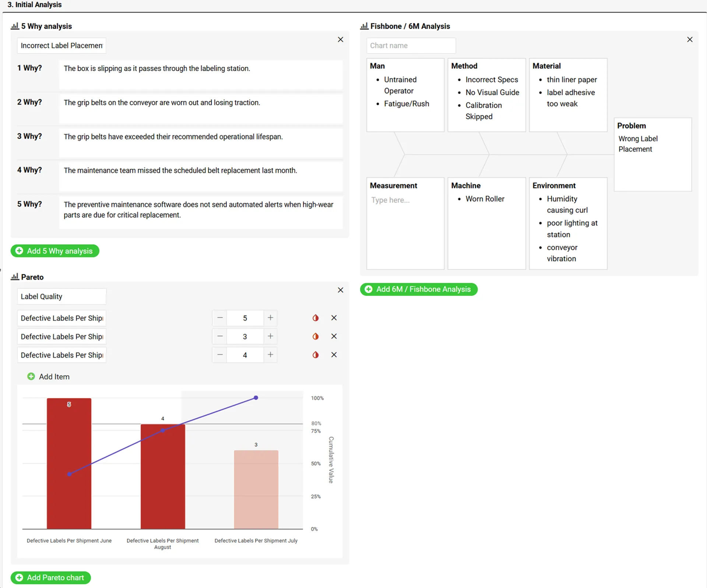Edit name of the Pareto item valued 4
Screen dimensions: 707x588
61,355
